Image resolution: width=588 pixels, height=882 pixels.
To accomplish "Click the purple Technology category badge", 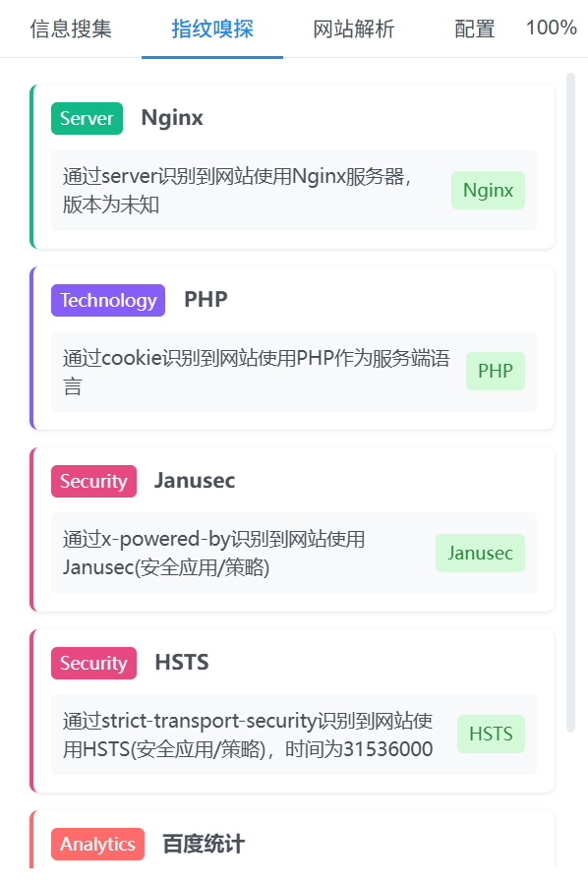I will pos(108,300).
